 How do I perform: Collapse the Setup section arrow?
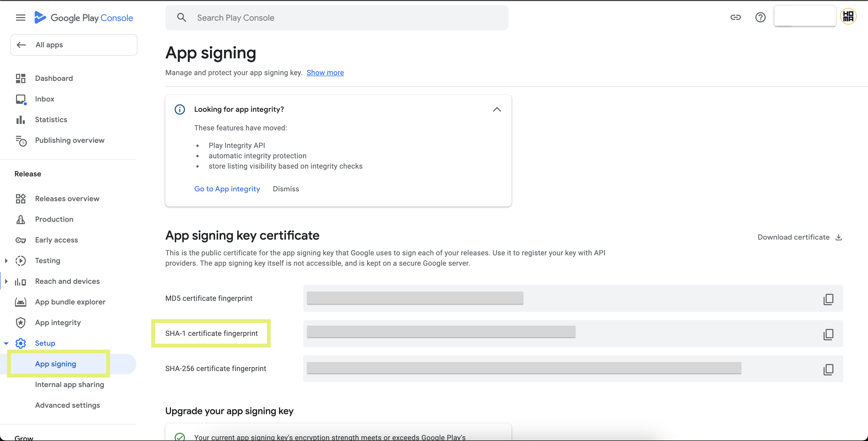(6, 343)
